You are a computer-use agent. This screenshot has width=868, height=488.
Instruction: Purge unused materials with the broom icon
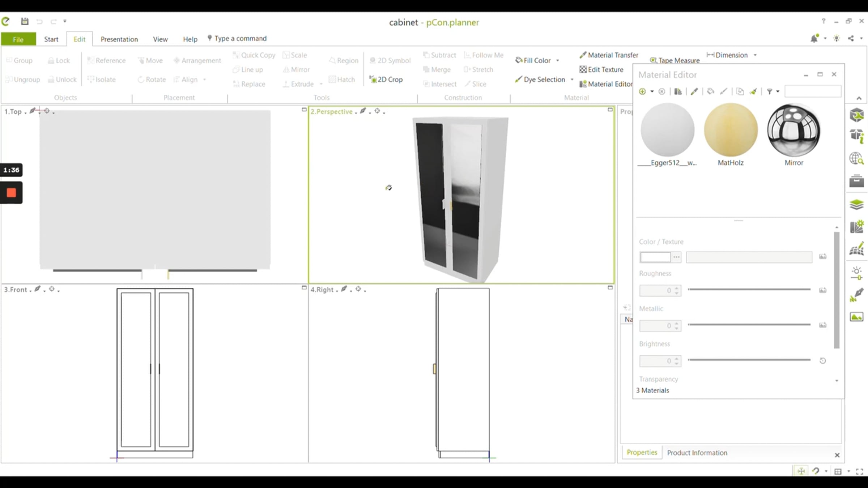[x=753, y=91]
